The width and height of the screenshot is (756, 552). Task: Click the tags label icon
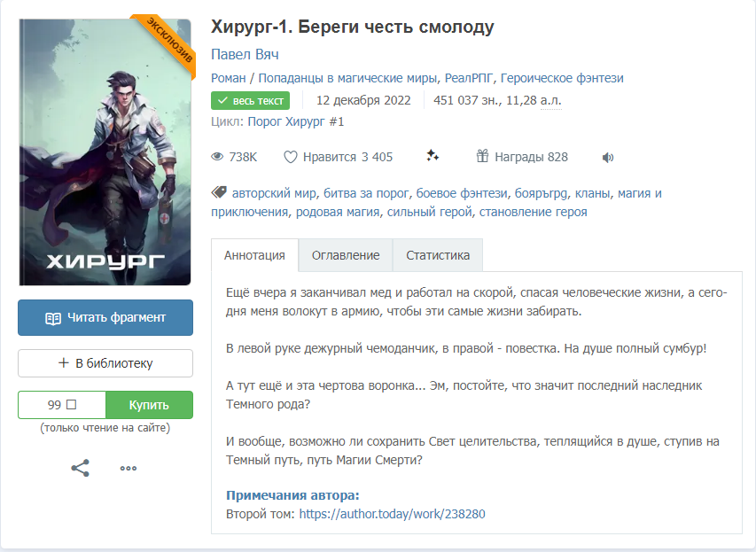tap(219, 193)
